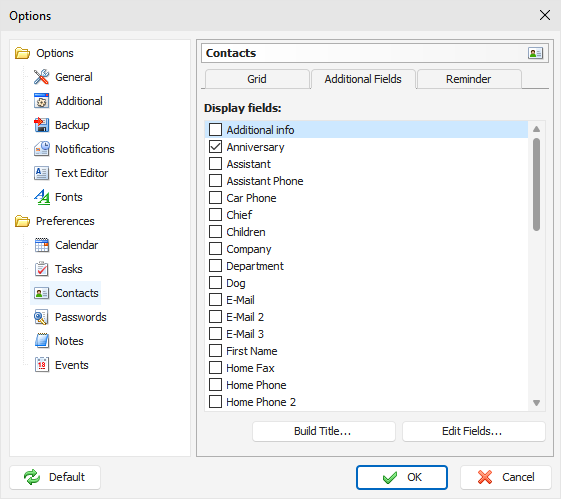Image resolution: width=561 pixels, height=499 pixels.
Task: Open the Calendar preferences icon
Action: 42,245
